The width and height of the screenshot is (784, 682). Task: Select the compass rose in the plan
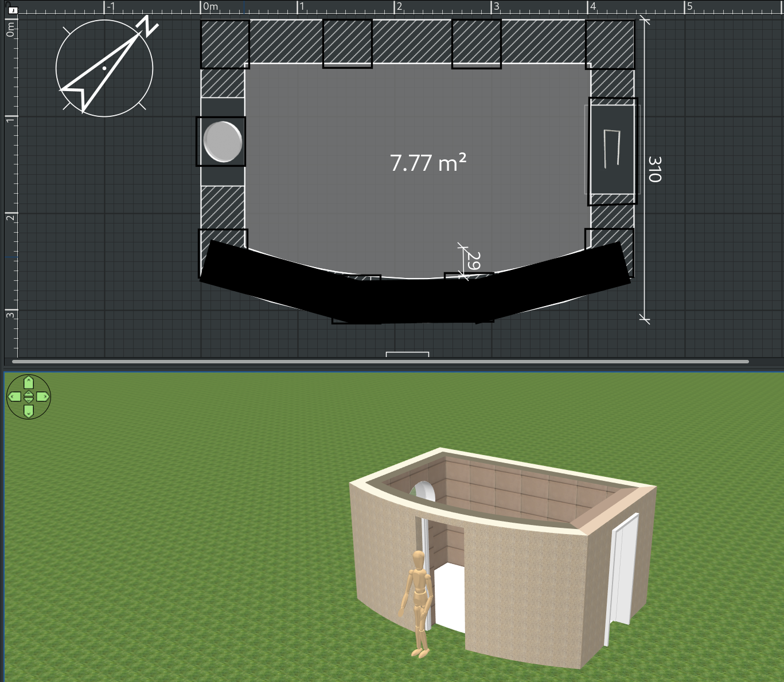pos(105,68)
